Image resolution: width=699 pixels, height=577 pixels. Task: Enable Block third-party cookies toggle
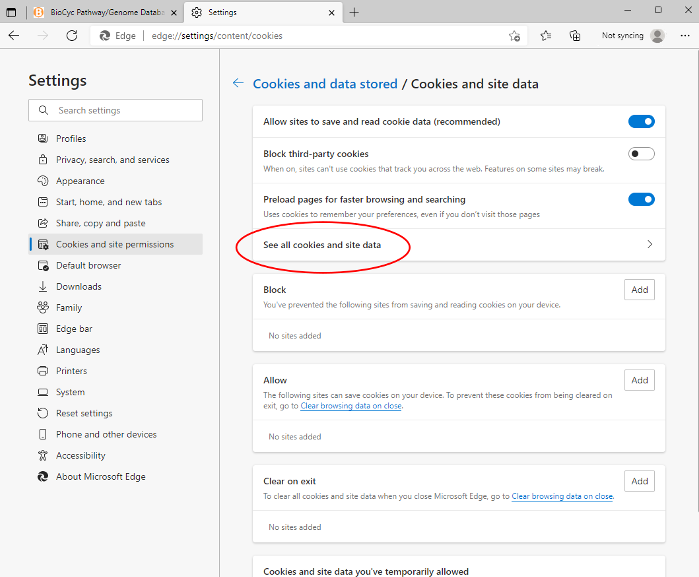(641, 154)
